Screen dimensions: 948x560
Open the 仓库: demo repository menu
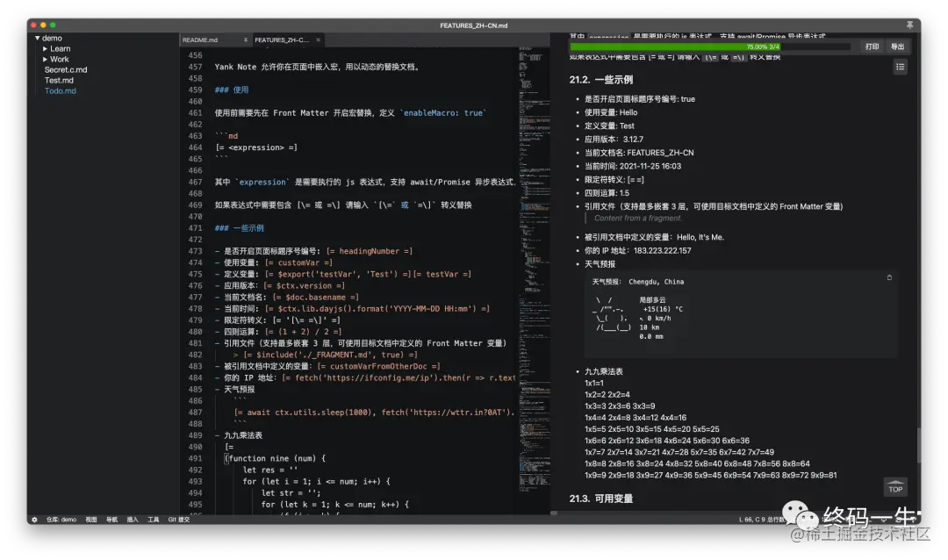tap(61, 520)
